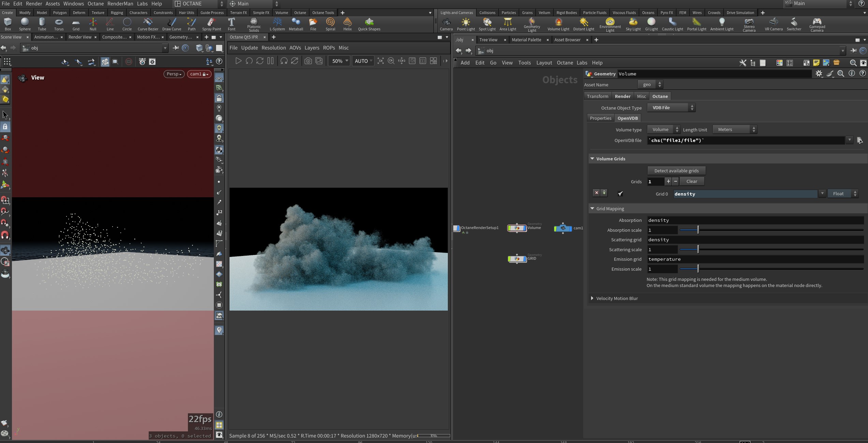Image resolution: width=868 pixels, height=443 pixels.
Task: Toggle the cam1 camera lock menu
Action: coord(199,74)
